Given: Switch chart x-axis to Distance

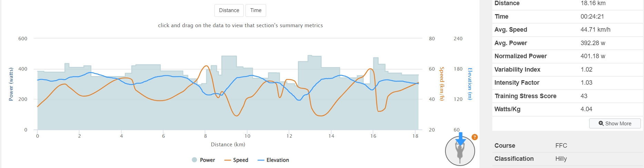Looking at the screenshot, I should point(229,10).
